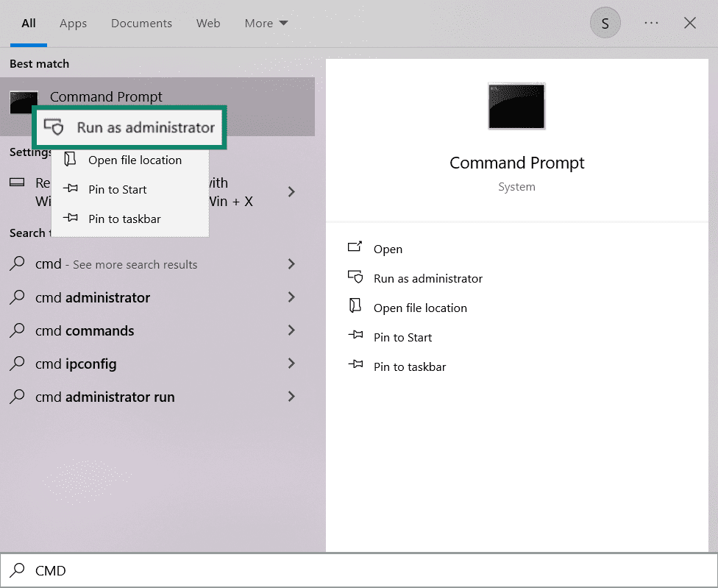The height and width of the screenshot is (588, 718).
Task: Click the Open arrow icon in right panel
Action: click(x=356, y=248)
